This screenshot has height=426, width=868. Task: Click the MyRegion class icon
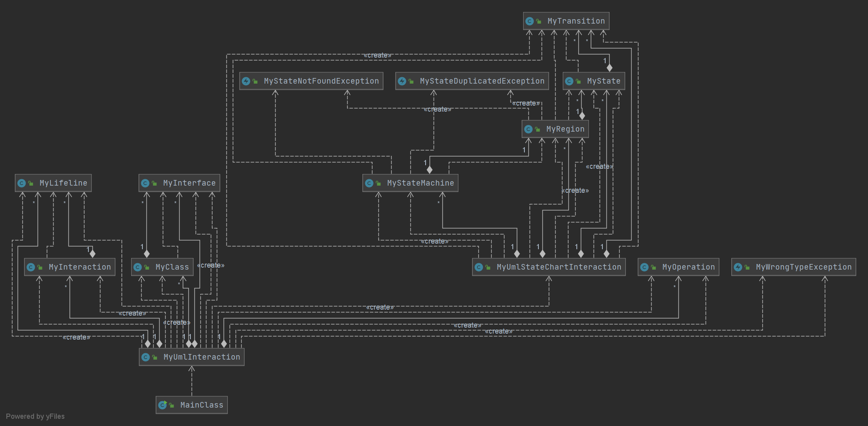(x=528, y=129)
